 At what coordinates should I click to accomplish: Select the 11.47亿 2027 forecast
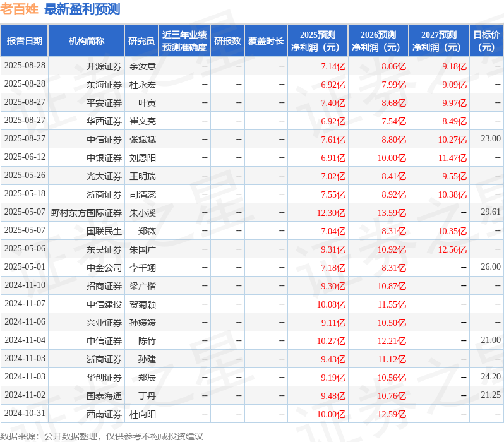click(x=452, y=158)
